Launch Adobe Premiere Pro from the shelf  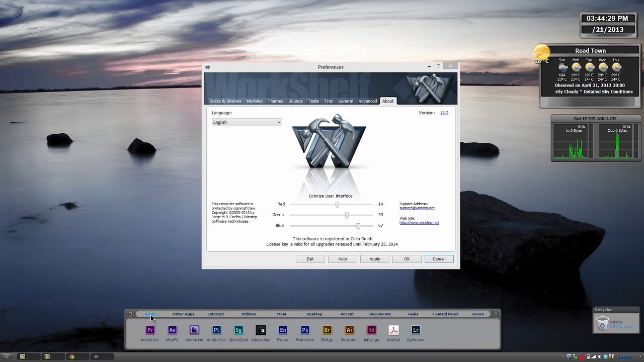tap(150, 330)
